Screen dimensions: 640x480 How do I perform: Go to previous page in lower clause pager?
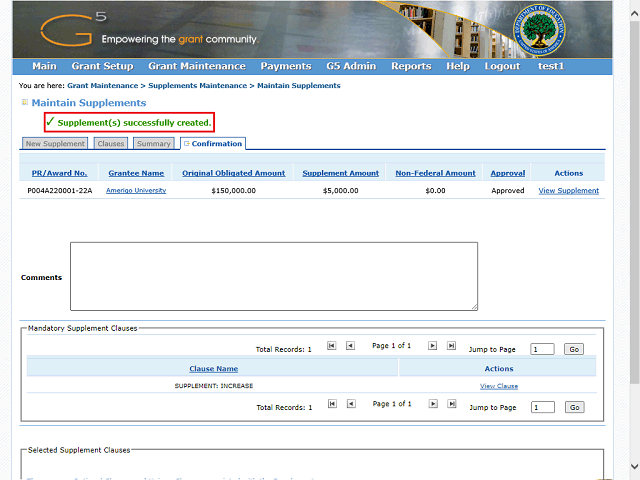click(351, 404)
